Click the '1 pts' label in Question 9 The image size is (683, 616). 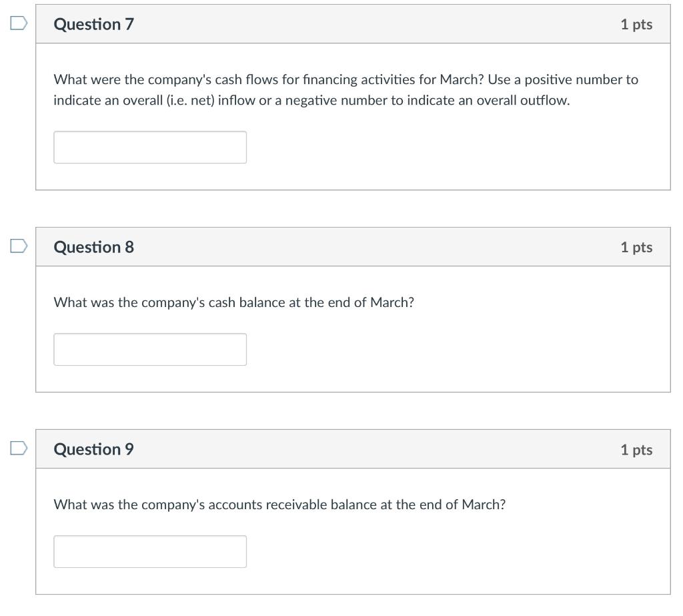click(x=636, y=450)
